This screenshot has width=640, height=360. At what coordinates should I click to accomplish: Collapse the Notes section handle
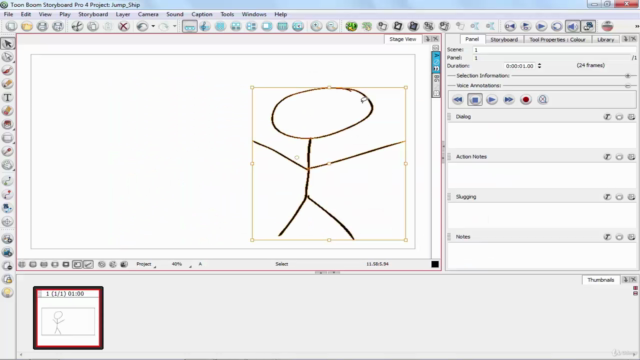(450, 237)
